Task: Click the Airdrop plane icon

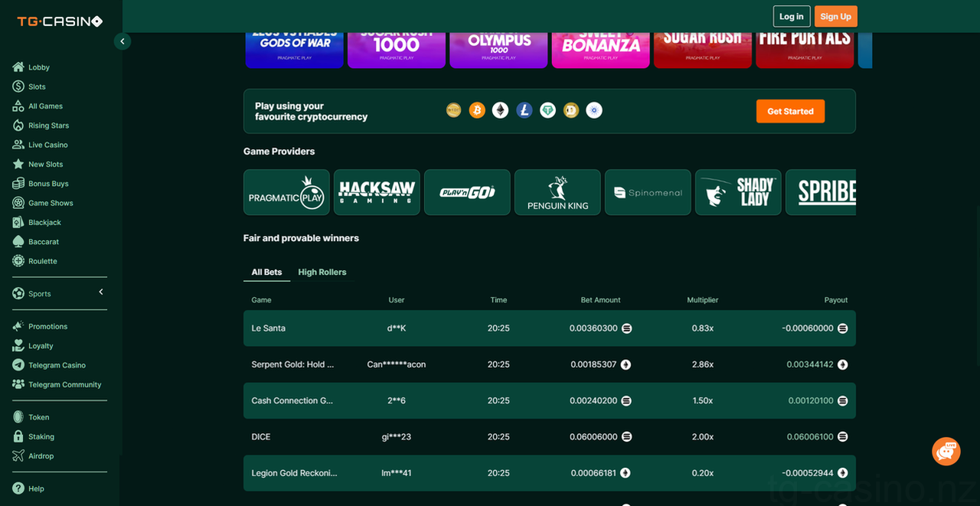Action: pyautogui.click(x=18, y=455)
